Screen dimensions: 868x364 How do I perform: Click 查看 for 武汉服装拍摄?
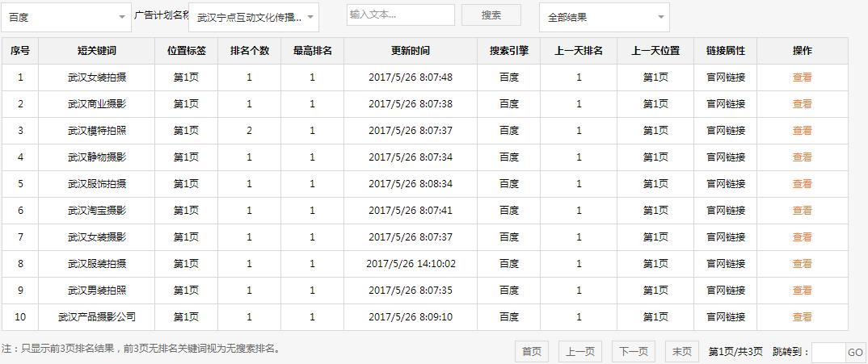(x=802, y=263)
